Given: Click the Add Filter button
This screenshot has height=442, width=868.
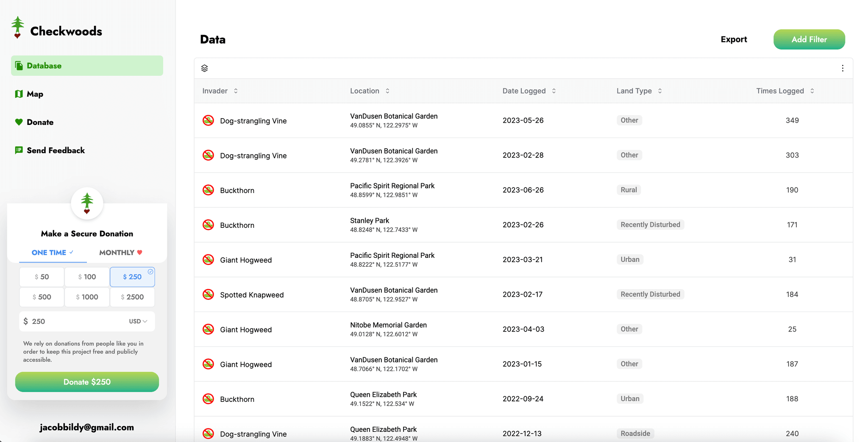Looking at the screenshot, I should [809, 39].
